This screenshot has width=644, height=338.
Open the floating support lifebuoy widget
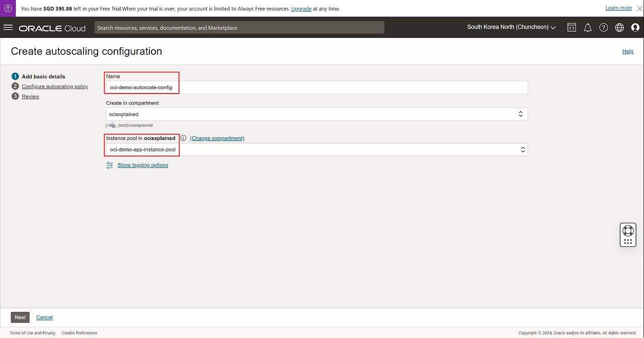(x=627, y=231)
